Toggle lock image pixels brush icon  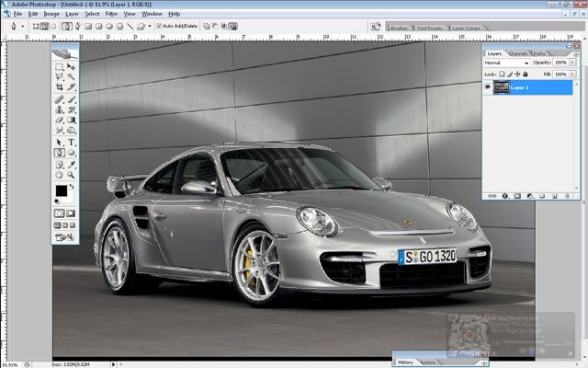pyautogui.click(x=510, y=75)
